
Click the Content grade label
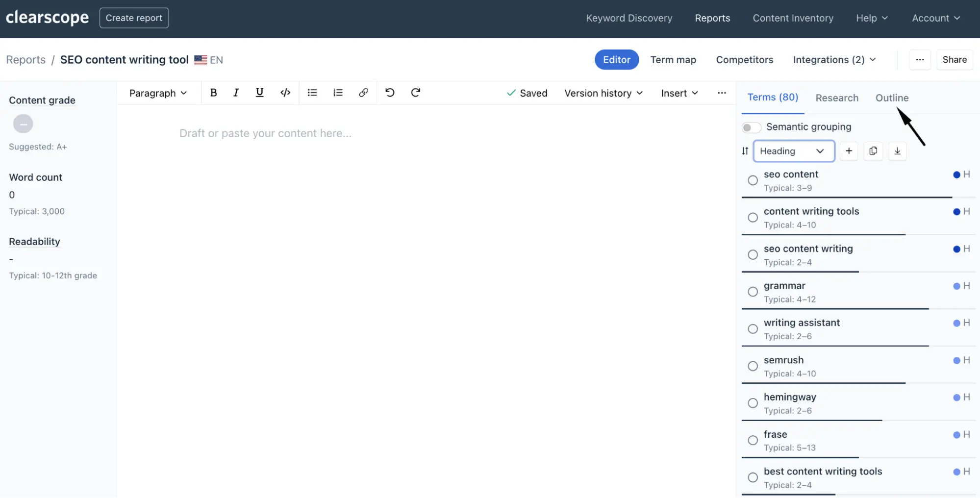click(42, 100)
